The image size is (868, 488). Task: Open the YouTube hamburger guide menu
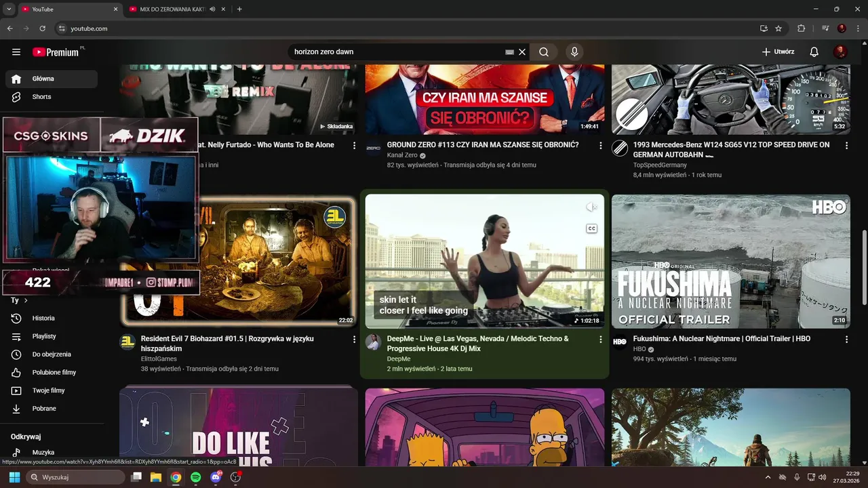[16, 52]
